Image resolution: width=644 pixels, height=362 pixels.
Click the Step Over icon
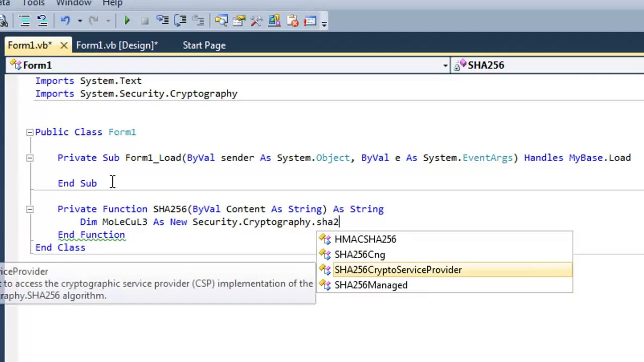(180, 20)
